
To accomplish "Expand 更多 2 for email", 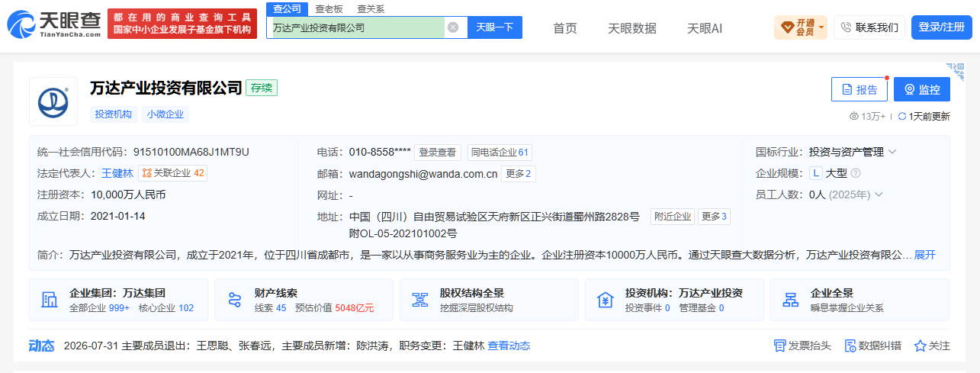I will tap(519, 173).
